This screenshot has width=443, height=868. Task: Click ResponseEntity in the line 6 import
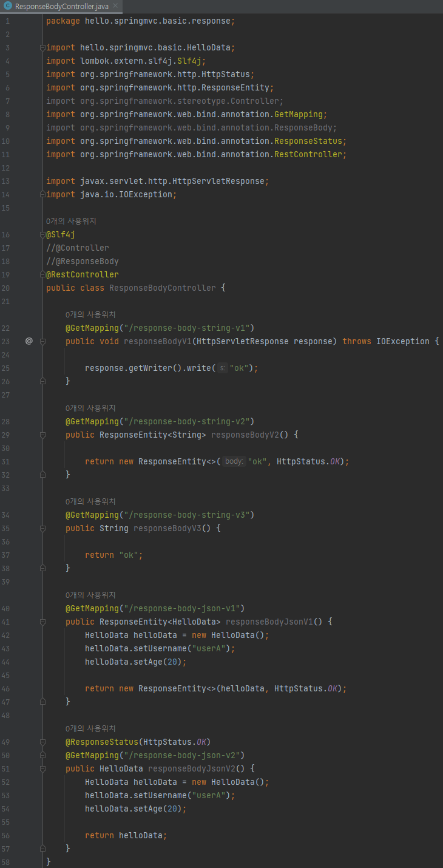235,87
